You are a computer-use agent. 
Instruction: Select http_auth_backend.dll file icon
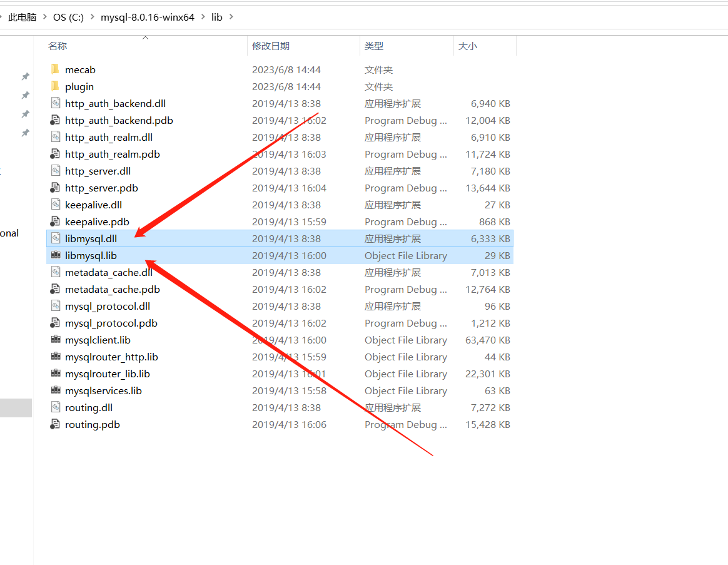pyautogui.click(x=55, y=103)
